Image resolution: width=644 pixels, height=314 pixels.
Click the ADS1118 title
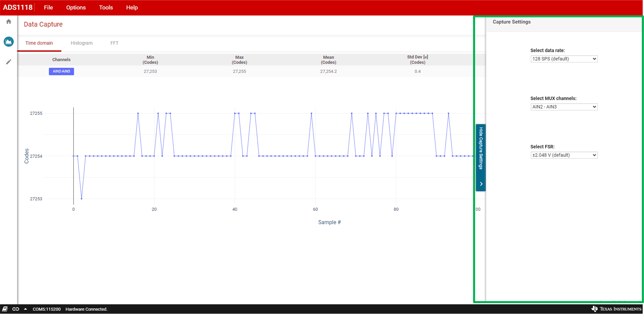(18, 7)
